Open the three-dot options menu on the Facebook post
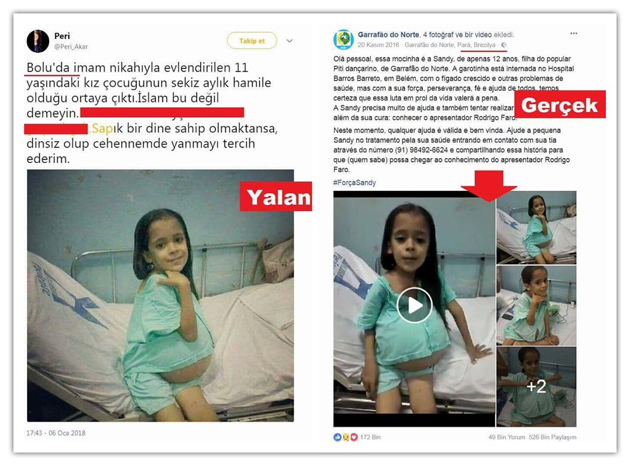 pos(573,33)
